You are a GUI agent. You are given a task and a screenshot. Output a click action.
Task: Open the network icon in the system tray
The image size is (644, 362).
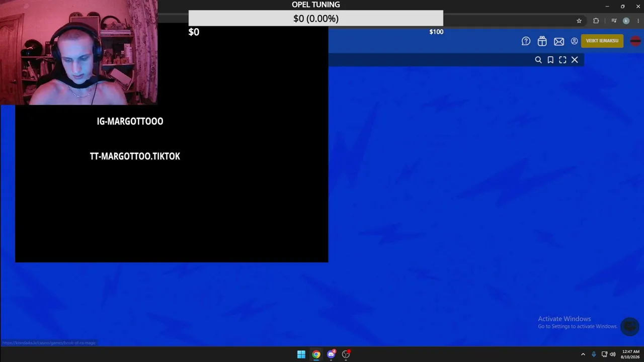(604, 354)
